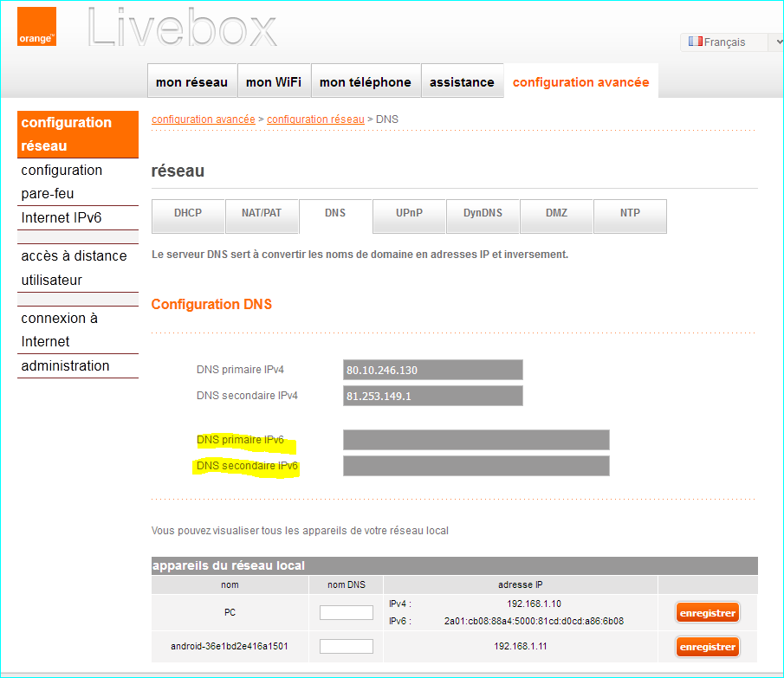
Task: Click the orange logo in the top-left corner
Action: pyautogui.click(x=36, y=27)
